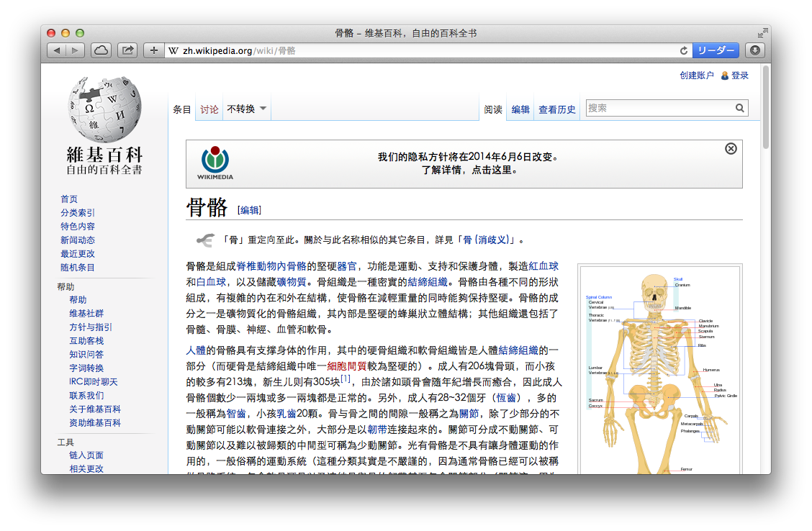Open 资助维基百科 donate link
The height and width of the screenshot is (531, 812).
(x=95, y=423)
